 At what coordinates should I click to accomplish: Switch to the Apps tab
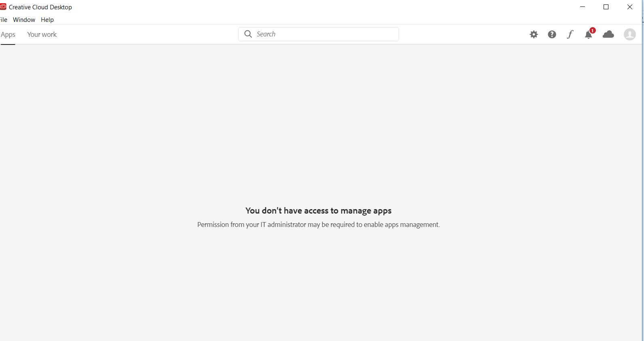pyautogui.click(x=8, y=34)
